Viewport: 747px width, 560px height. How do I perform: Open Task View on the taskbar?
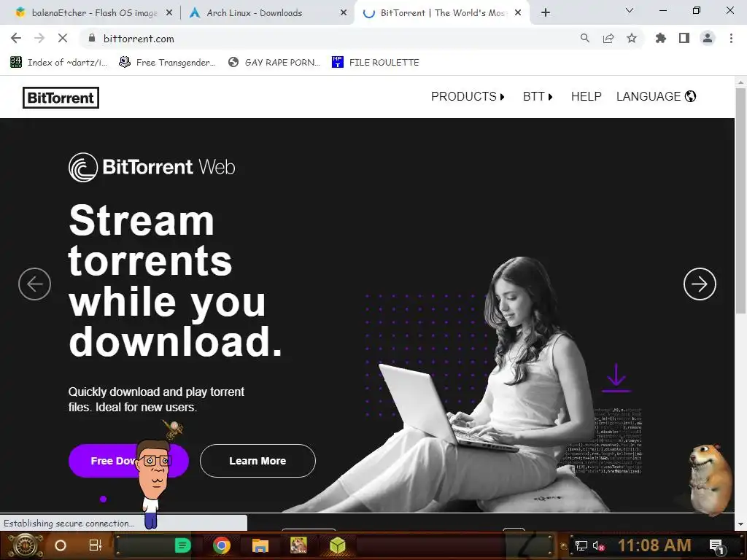click(x=96, y=545)
